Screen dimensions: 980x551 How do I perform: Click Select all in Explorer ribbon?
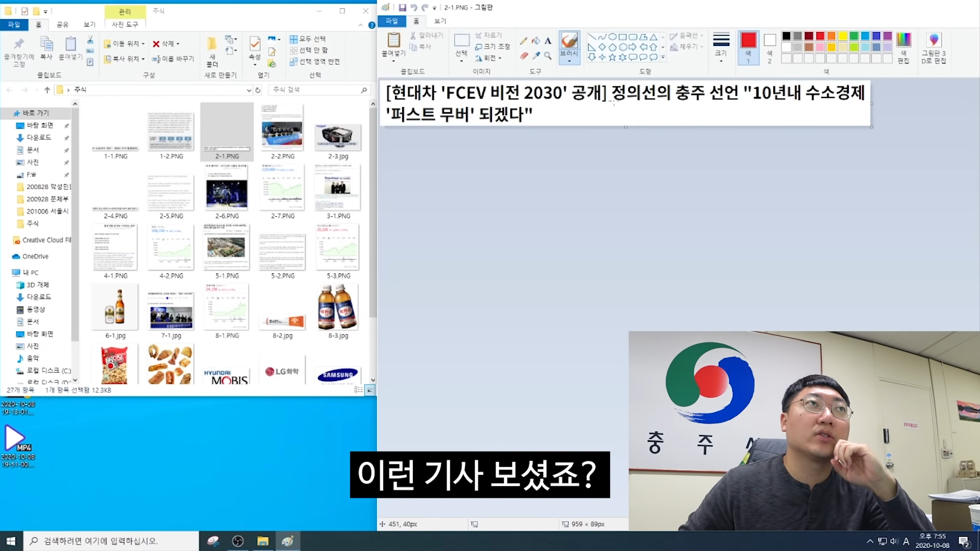[x=308, y=39]
